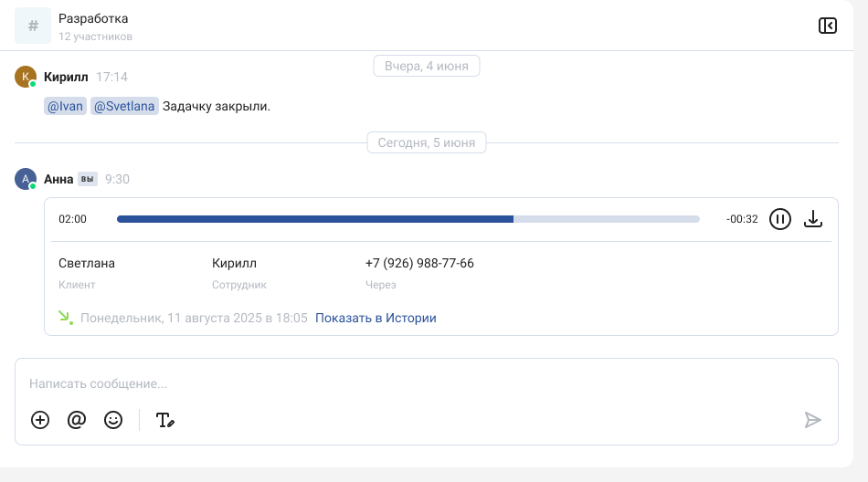This screenshot has width=868, height=482.
Task: Open the @Svetlana mention
Action: (x=124, y=107)
